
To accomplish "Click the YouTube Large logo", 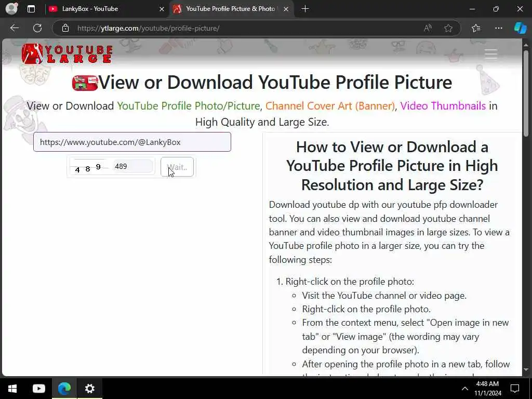I will pos(67,54).
